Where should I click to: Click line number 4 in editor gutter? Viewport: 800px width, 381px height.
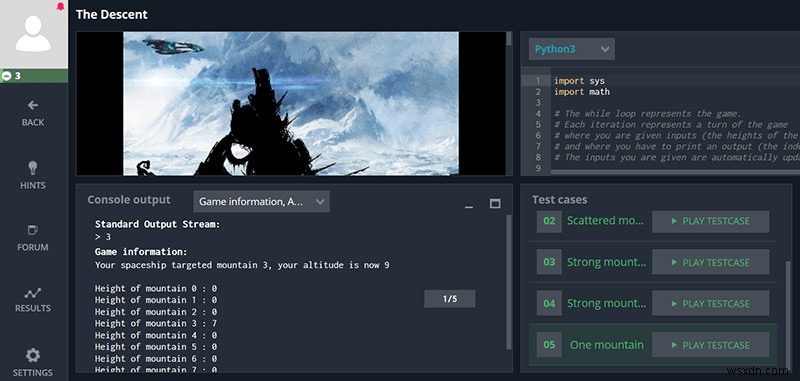click(x=538, y=114)
